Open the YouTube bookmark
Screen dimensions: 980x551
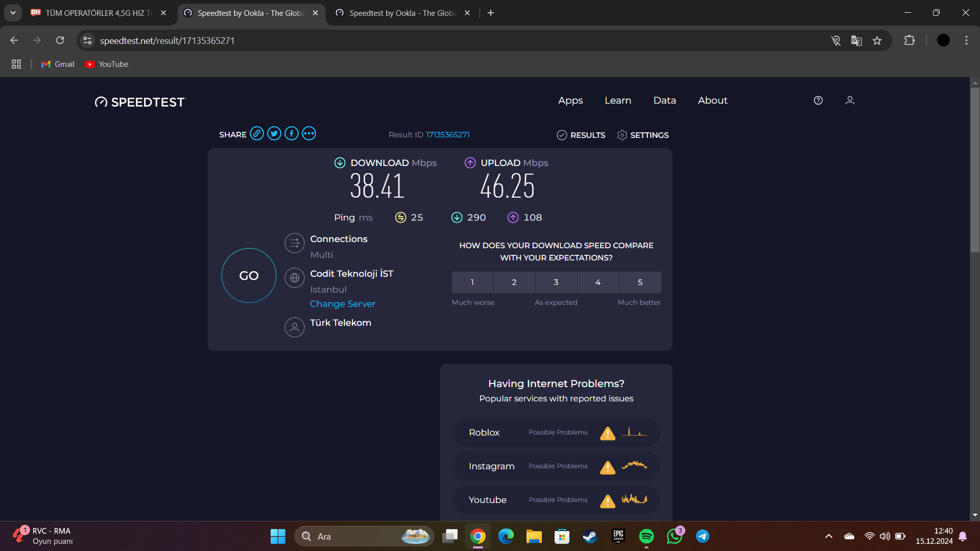106,64
